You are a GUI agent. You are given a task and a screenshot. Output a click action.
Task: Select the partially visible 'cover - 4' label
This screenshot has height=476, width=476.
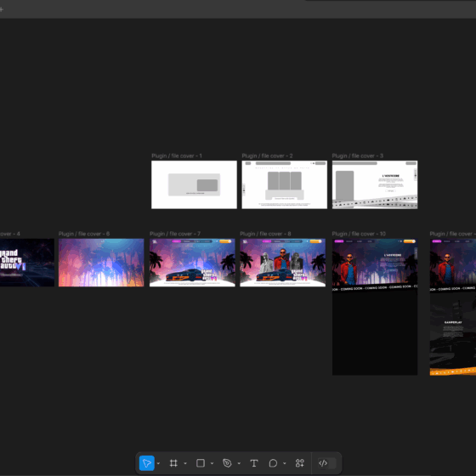10,234
